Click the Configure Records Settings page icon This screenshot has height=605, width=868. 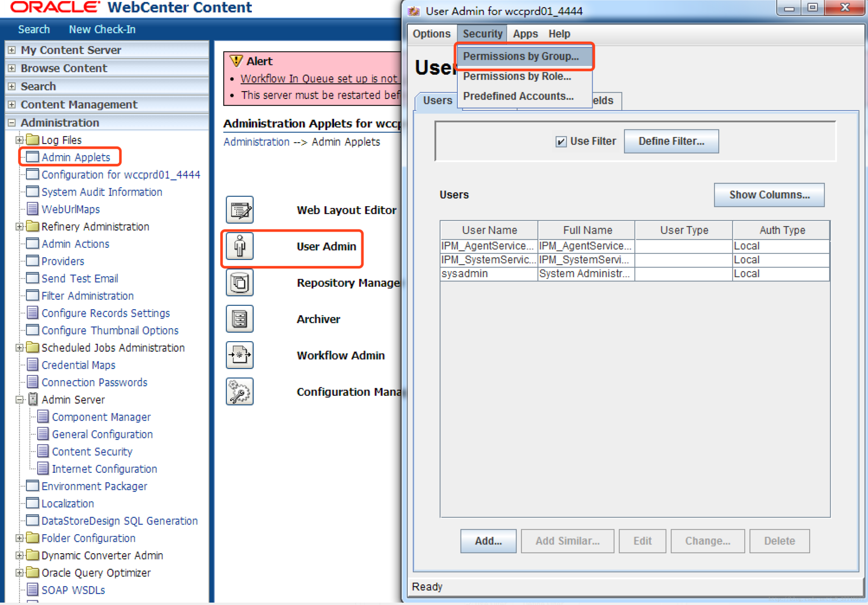32,313
